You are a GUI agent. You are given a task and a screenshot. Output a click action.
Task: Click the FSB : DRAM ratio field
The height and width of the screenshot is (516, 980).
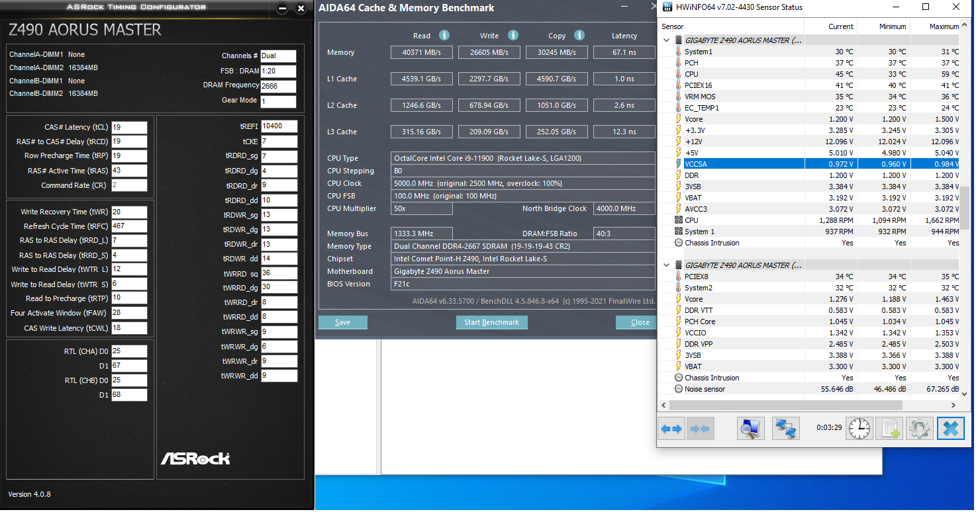[278, 71]
